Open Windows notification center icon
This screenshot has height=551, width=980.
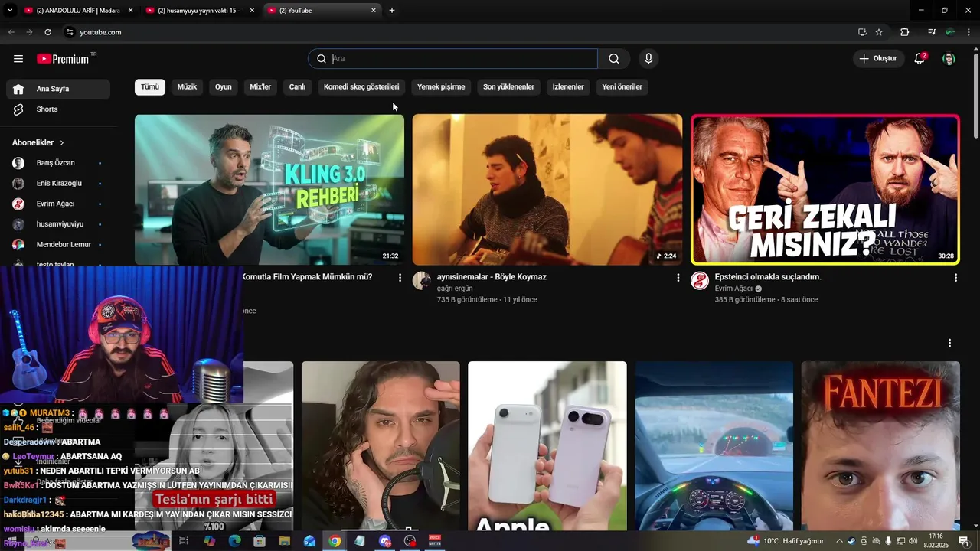[964, 541]
